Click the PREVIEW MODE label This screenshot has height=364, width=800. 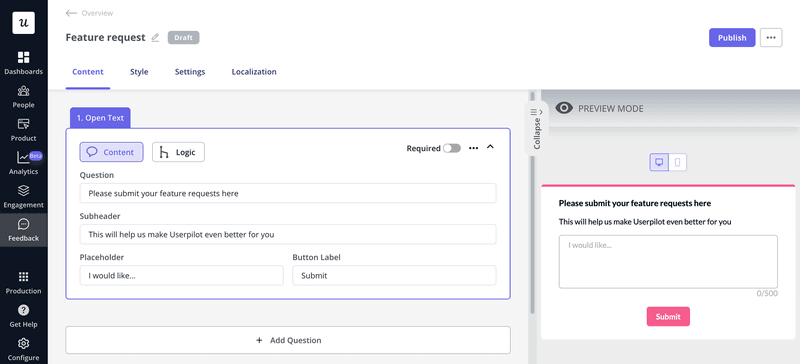coord(611,109)
